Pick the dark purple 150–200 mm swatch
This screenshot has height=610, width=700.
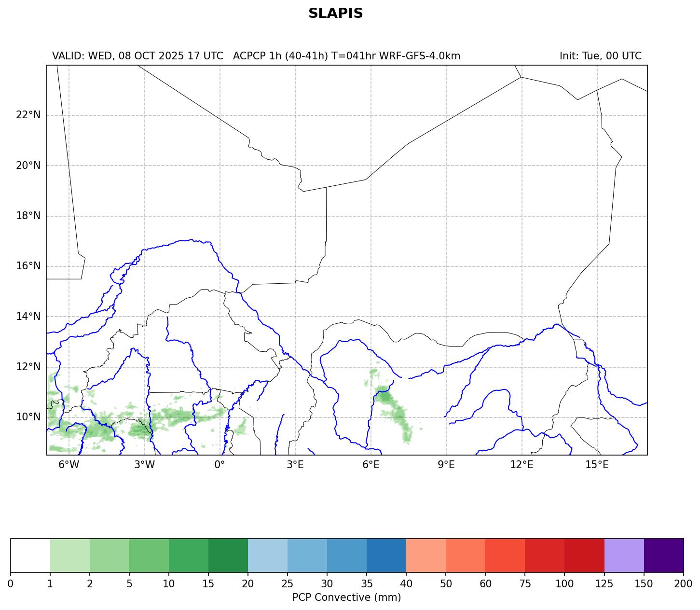[663, 555]
